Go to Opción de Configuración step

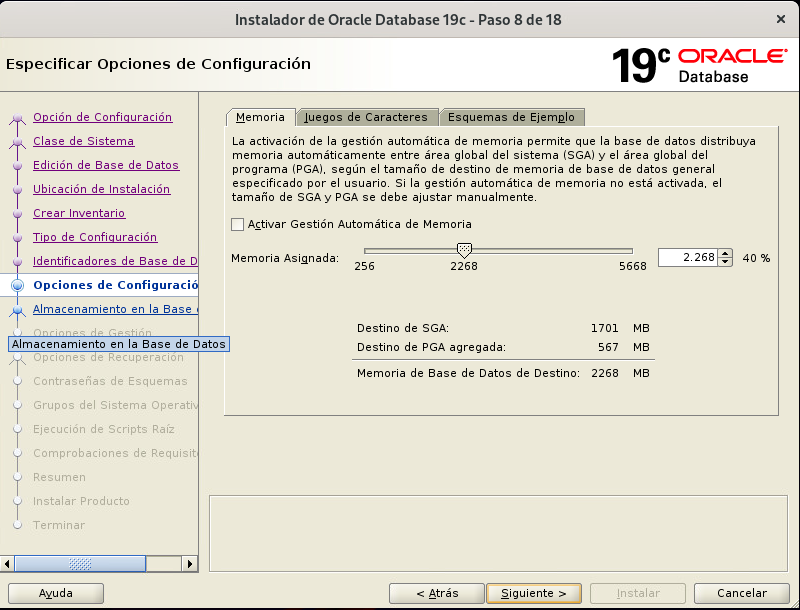tap(102, 117)
